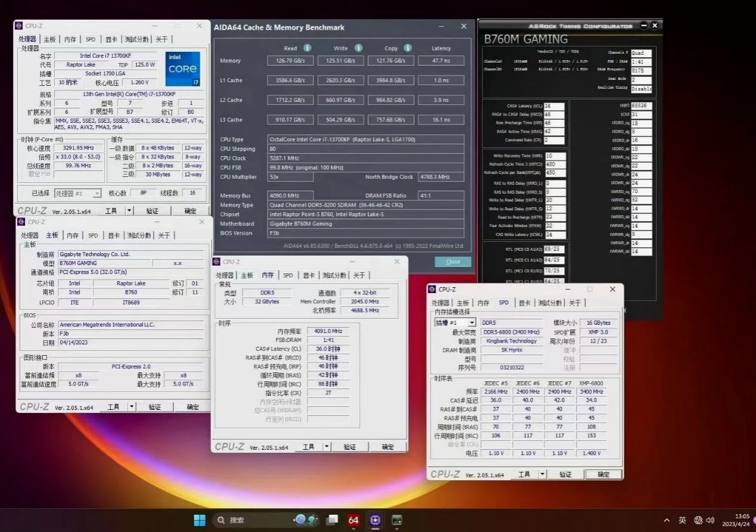Open the Timing Configurator taskbar icon
The image size is (756, 532).
pos(397,520)
